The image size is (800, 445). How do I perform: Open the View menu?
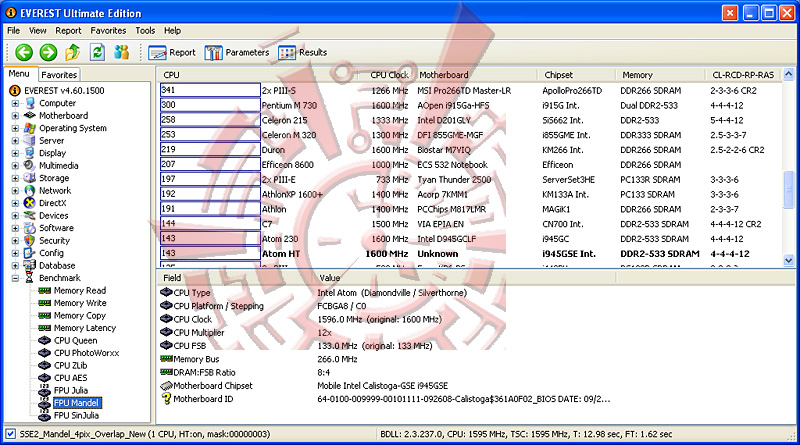pos(37,31)
